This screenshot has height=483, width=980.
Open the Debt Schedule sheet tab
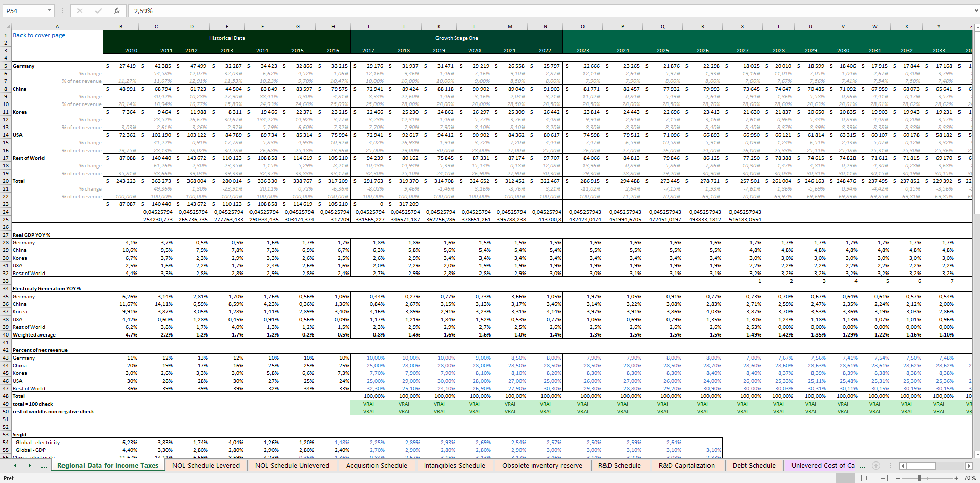[754, 466]
